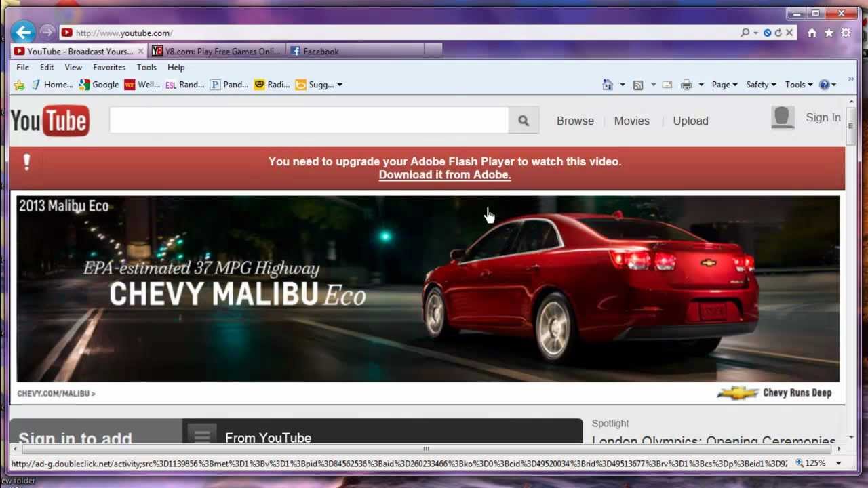
Task: Open a new blank tab button
Action: point(433,51)
